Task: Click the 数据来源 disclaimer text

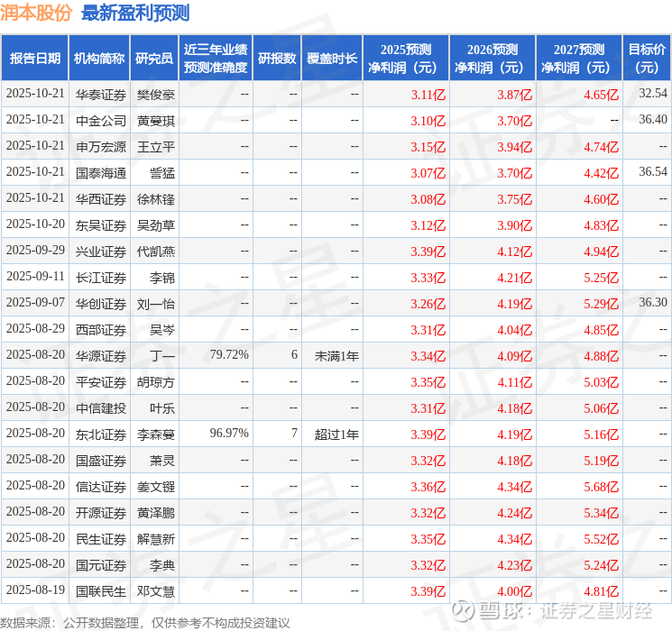Action: (145, 622)
